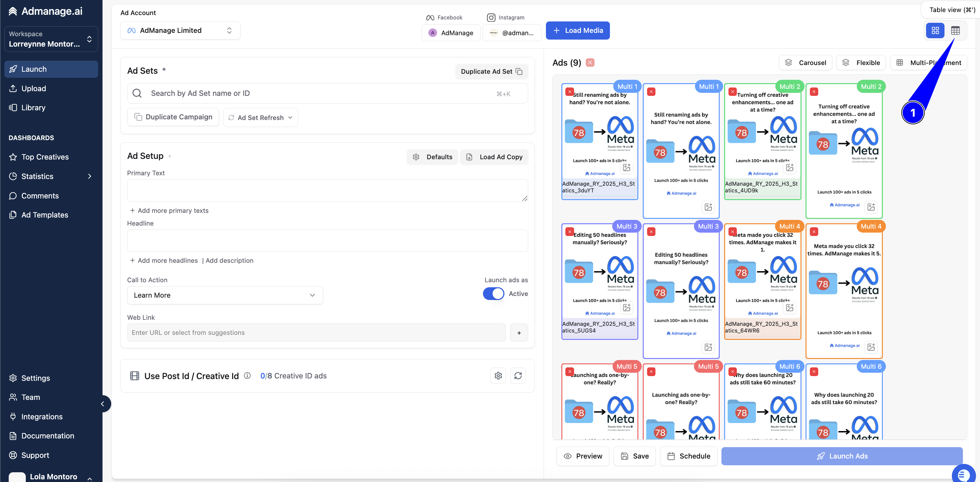Select the grid view icon
This screenshot has width=980, height=482.
point(935,31)
